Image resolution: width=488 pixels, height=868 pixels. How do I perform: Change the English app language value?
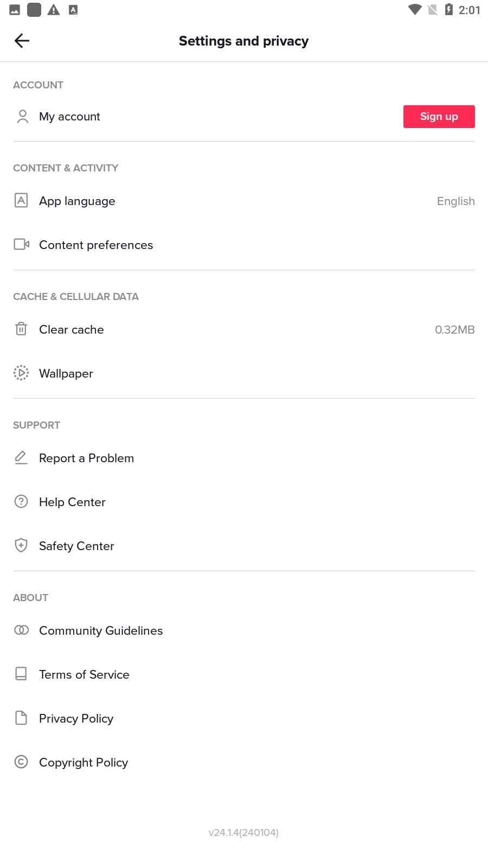pyautogui.click(x=455, y=201)
